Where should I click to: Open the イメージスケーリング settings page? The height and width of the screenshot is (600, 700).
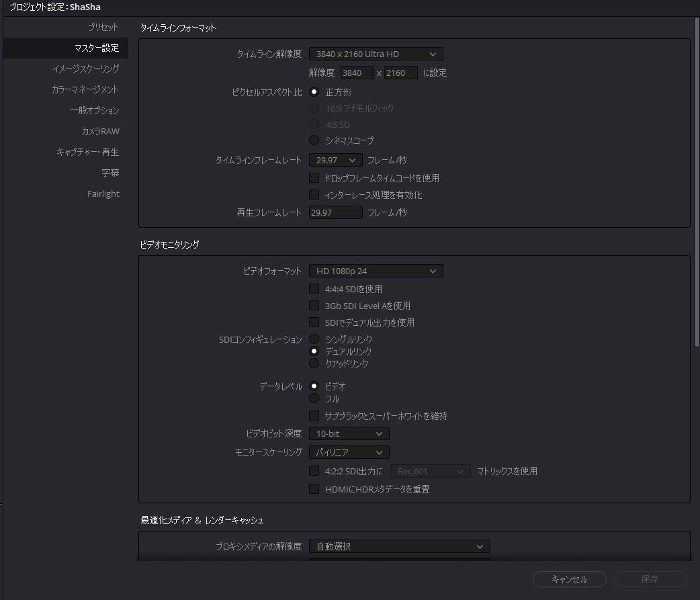[x=85, y=69]
